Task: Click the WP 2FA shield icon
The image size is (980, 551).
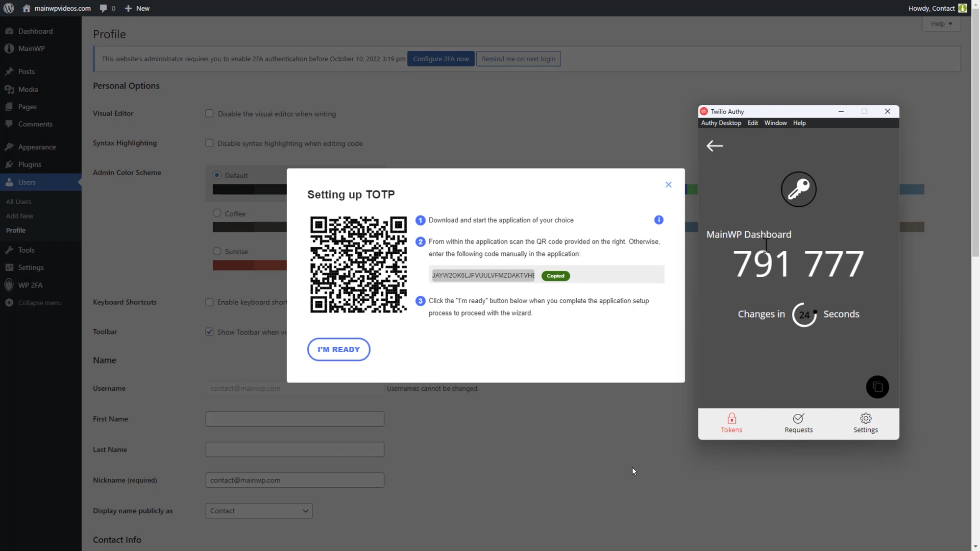Action: 8,285
